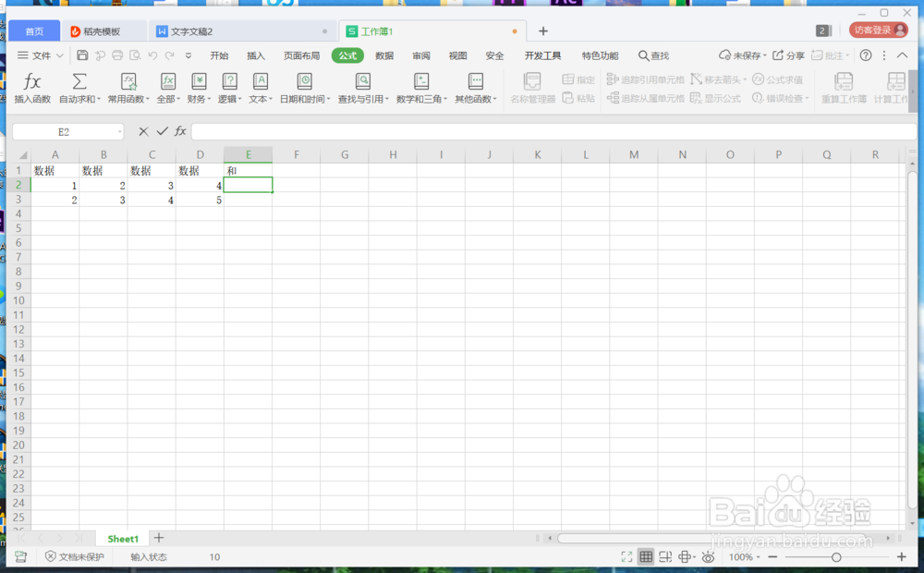Screen dimensions: 924x573
Task: Save the workbook with the floppy disk icon
Action: coord(82,55)
